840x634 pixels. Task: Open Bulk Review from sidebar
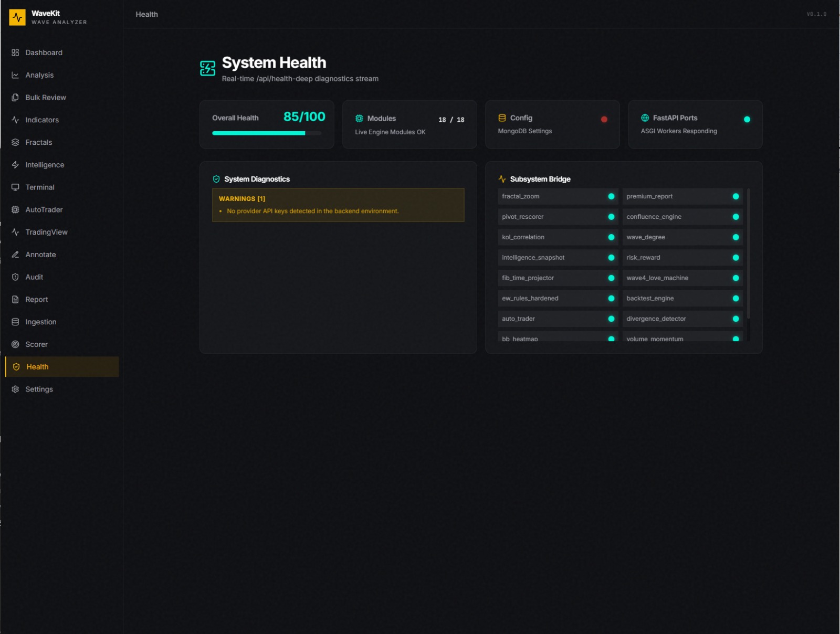click(x=62, y=98)
